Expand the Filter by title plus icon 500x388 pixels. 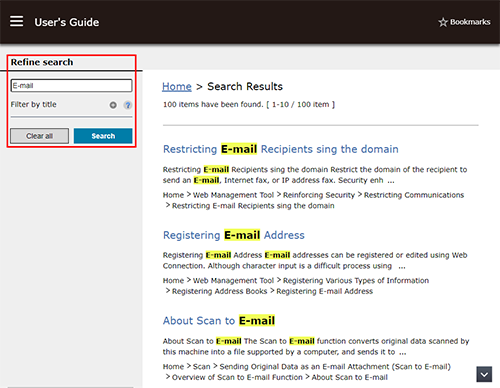(113, 105)
